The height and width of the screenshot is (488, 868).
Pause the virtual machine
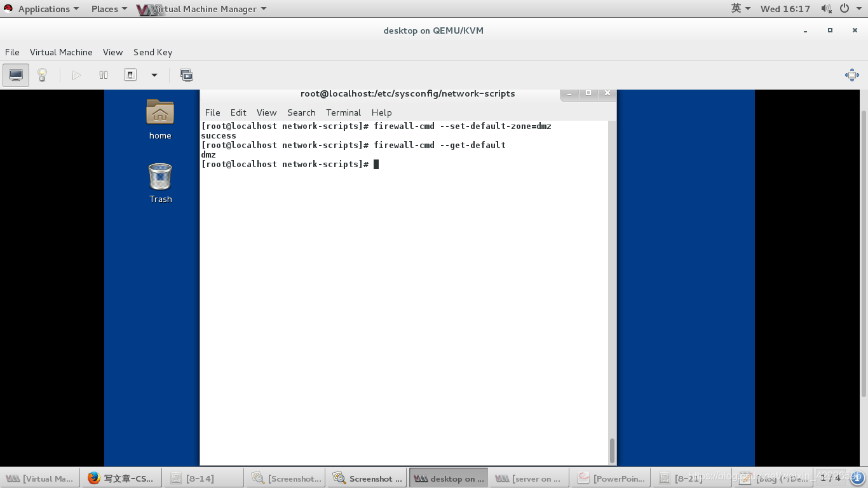(104, 75)
